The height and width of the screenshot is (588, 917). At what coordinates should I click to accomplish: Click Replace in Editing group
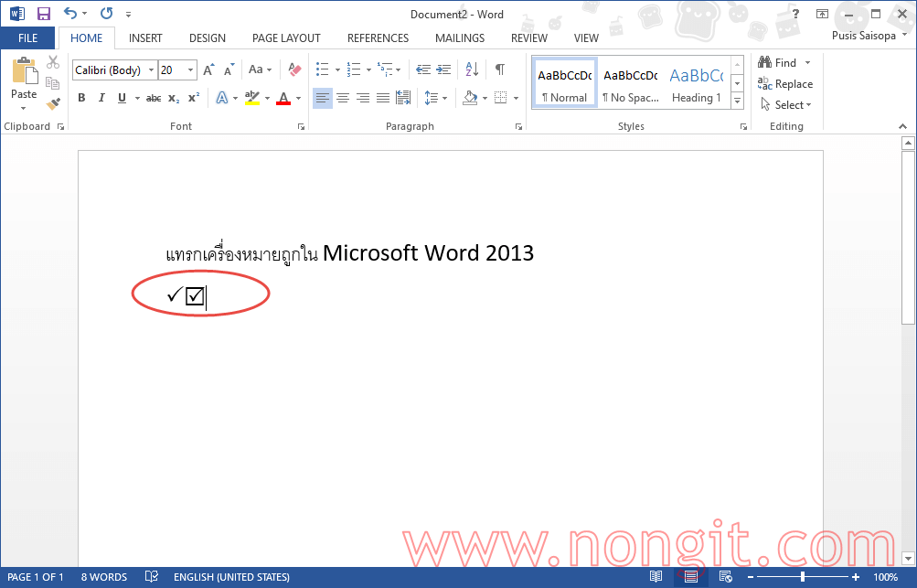(785, 83)
